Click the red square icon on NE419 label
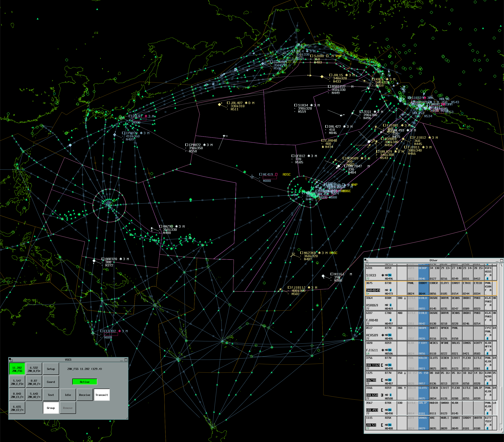The height and width of the screenshot is (442, 504). click(276, 174)
